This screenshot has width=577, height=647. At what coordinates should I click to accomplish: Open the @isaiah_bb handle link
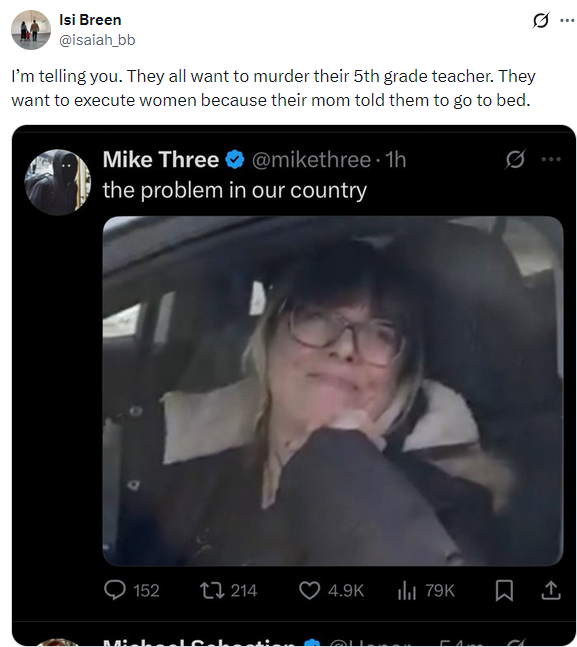[x=97, y=40]
